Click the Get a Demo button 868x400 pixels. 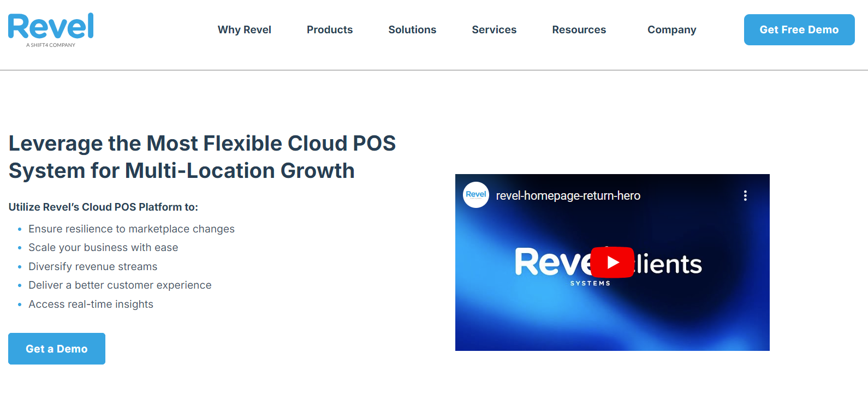pyautogui.click(x=57, y=349)
